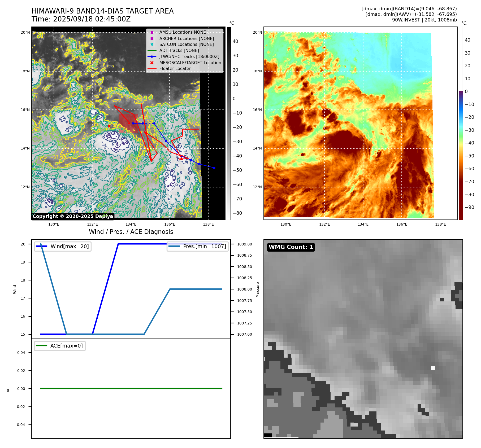Click the '20°N' label on infrared map
481x448 pixels.
tap(25, 32)
